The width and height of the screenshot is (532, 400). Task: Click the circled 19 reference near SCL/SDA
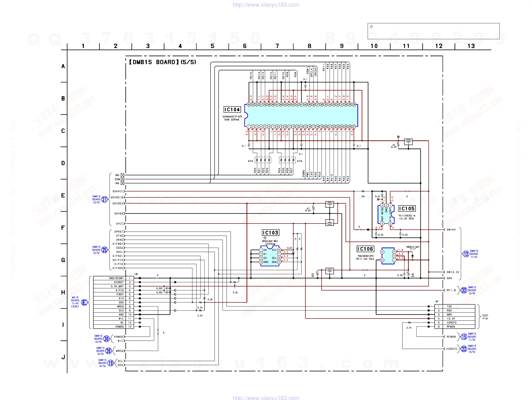point(110,363)
